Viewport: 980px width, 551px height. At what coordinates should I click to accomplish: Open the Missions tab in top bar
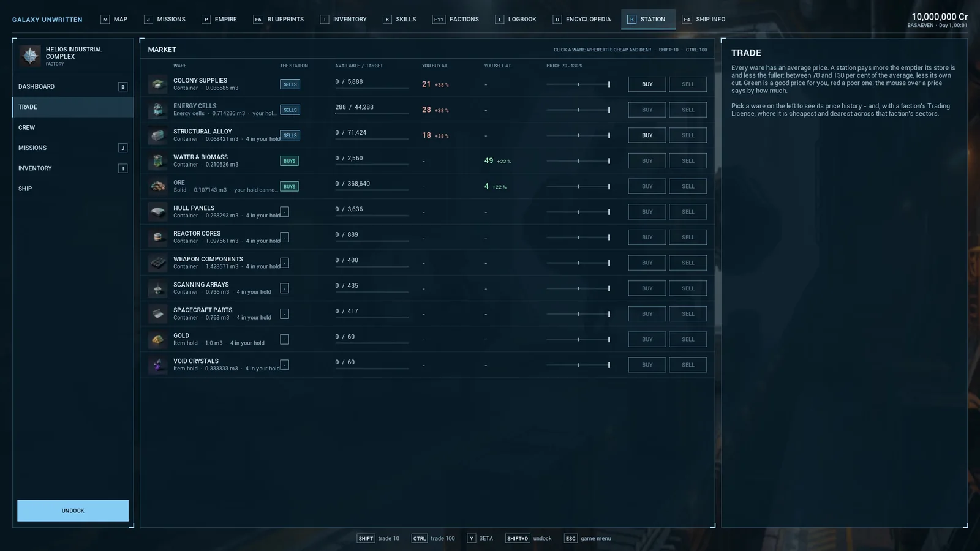tap(165, 20)
